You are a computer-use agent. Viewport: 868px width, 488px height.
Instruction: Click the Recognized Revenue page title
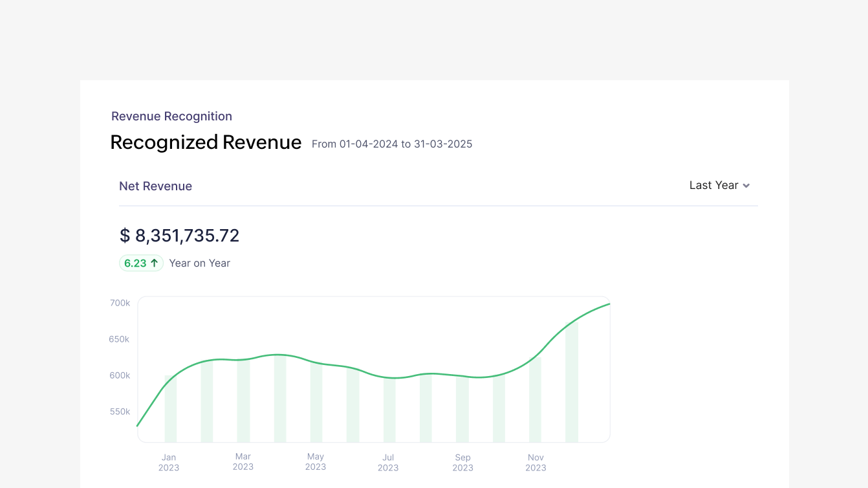click(x=206, y=142)
